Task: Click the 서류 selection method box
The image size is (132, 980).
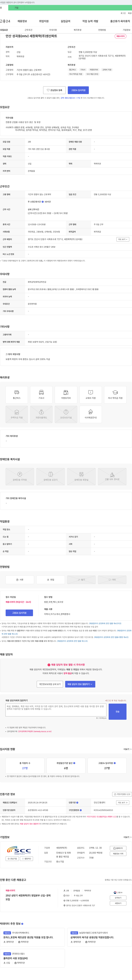Action: (20, 580)
